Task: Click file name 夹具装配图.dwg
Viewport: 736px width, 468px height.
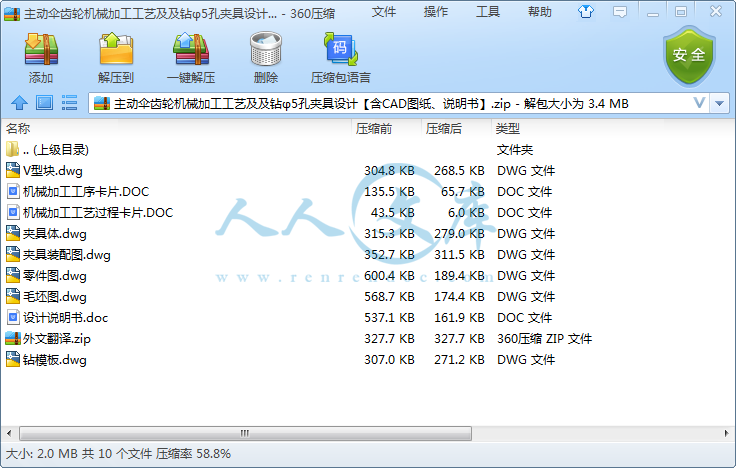Action: pos(67,255)
